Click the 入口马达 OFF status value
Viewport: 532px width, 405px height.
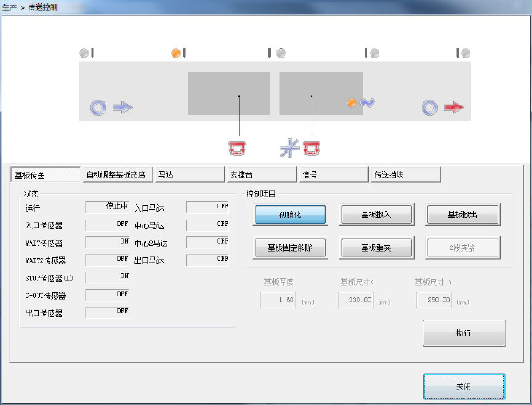[x=208, y=207]
